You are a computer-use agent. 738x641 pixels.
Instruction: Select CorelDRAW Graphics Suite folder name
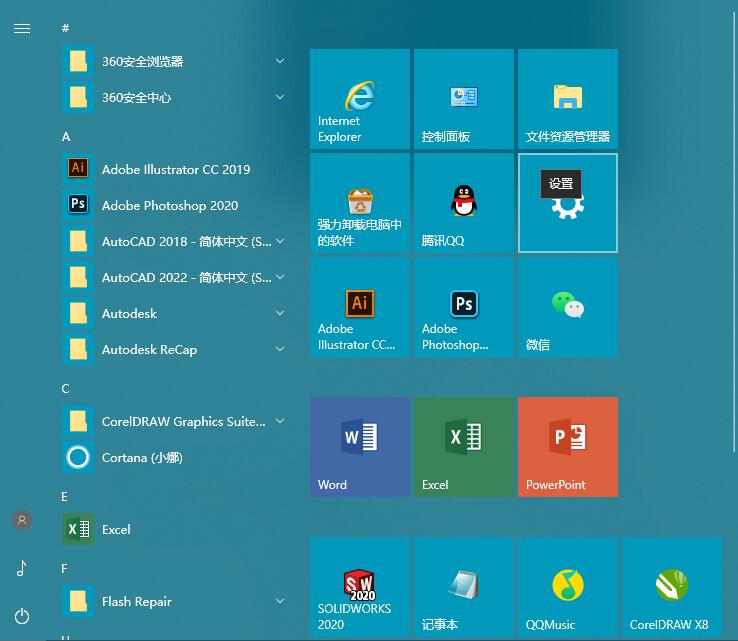point(184,421)
